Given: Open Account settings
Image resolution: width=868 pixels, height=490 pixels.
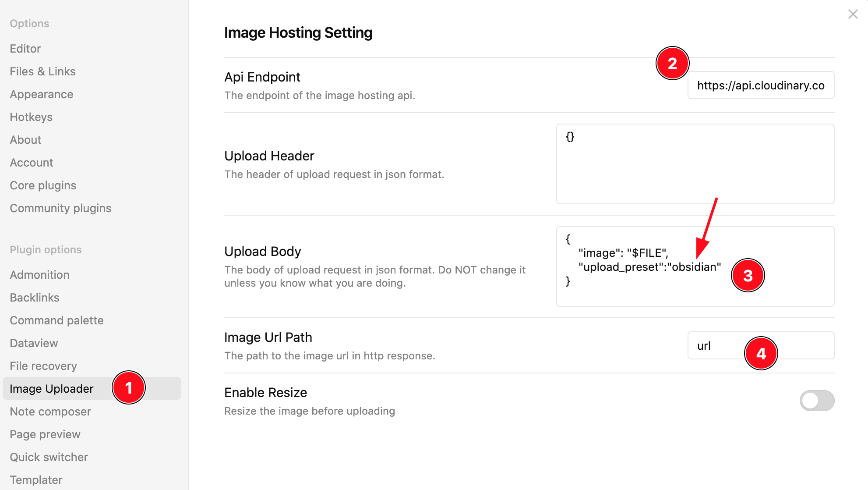Looking at the screenshot, I should (32, 163).
